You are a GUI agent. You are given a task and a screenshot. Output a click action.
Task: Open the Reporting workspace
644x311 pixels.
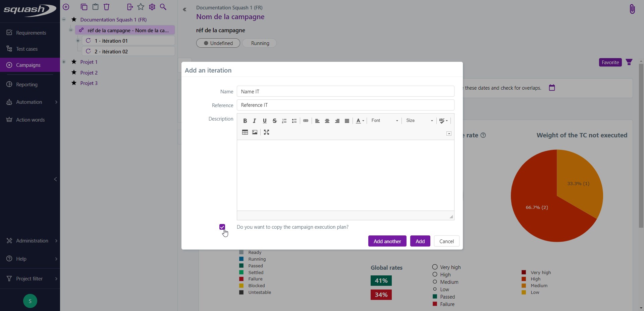(x=27, y=85)
